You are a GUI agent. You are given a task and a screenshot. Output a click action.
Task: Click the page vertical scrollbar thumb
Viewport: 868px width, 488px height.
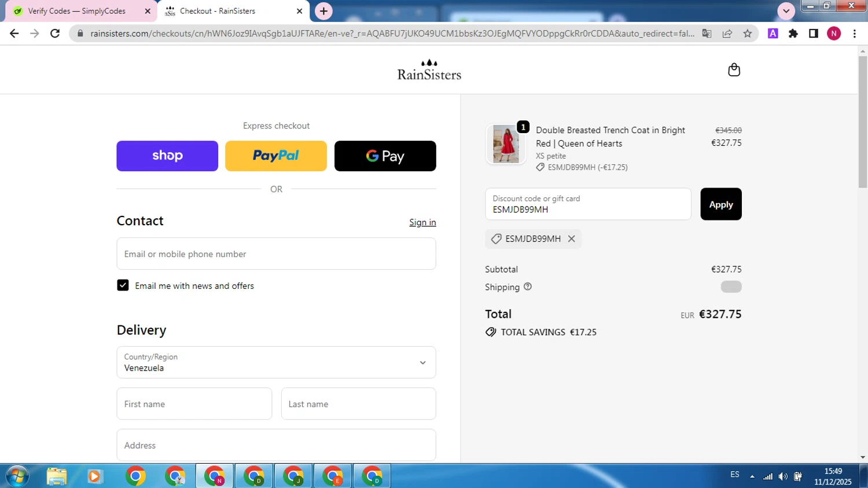coord(863,122)
